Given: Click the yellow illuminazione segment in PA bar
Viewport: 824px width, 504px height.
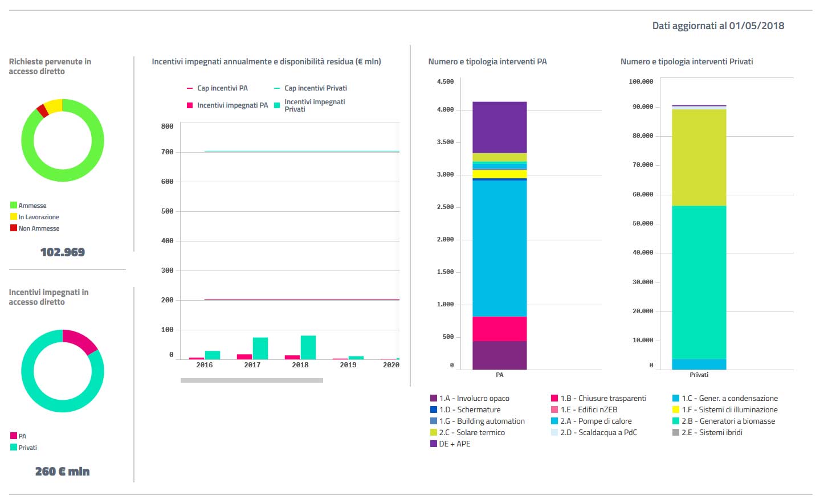Looking at the screenshot, I should tap(500, 174).
